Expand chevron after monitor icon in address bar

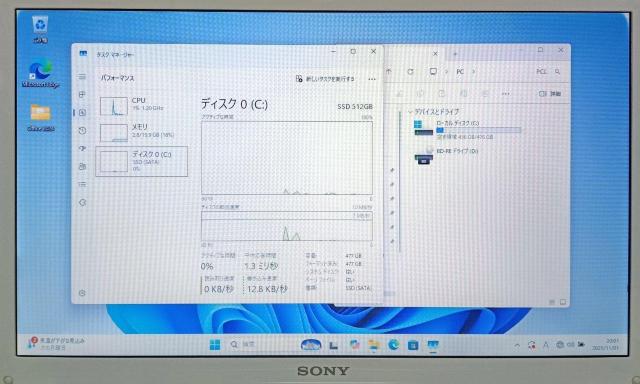coord(447,71)
